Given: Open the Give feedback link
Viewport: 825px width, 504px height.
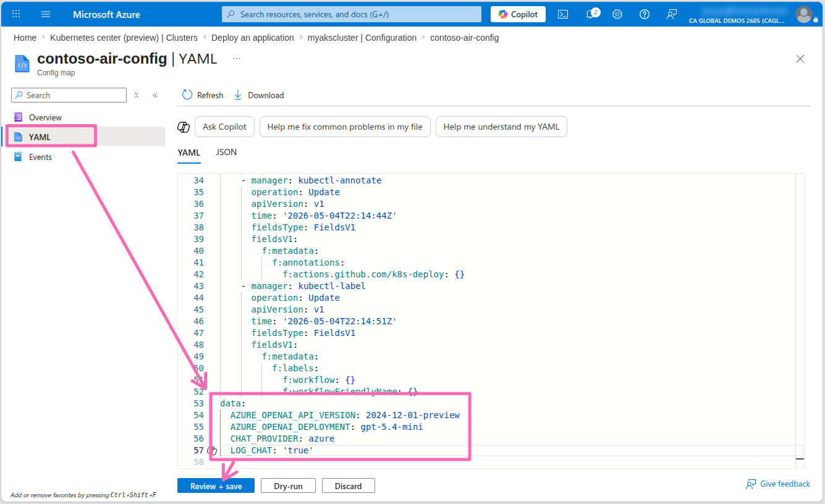Looking at the screenshot, I should point(785,484).
